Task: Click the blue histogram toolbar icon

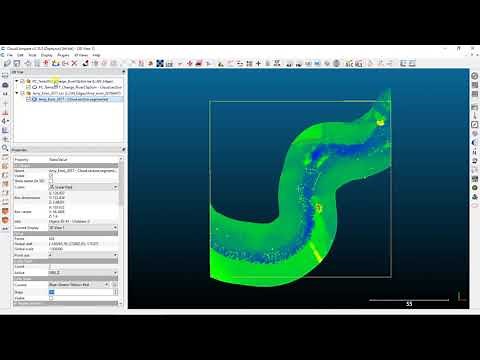Action: (x=317, y=63)
